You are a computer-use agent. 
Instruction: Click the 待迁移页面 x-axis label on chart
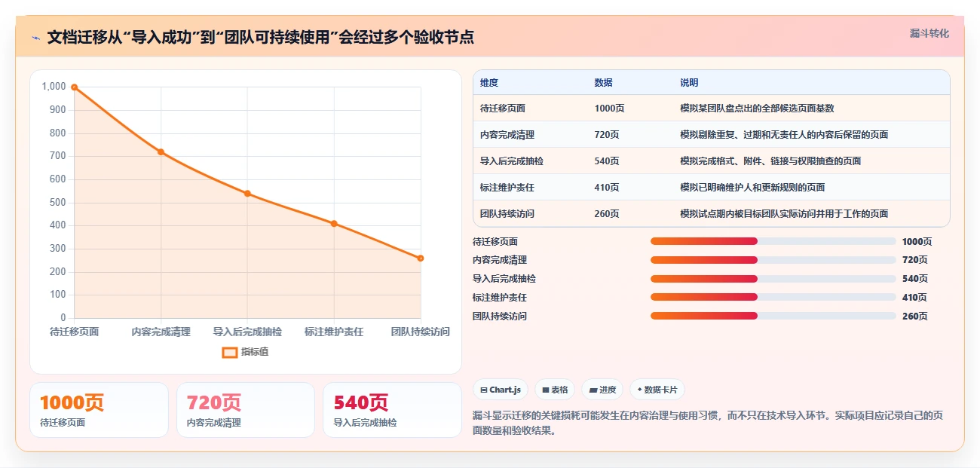point(74,332)
